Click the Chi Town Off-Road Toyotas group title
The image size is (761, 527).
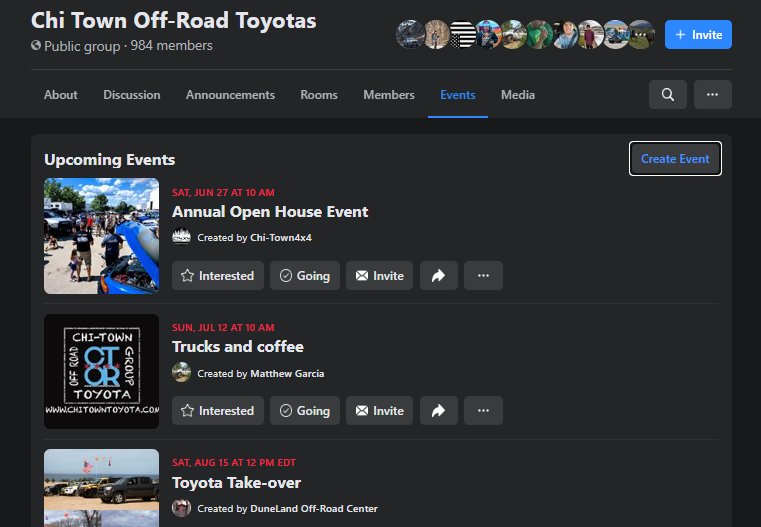pyautogui.click(x=174, y=20)
